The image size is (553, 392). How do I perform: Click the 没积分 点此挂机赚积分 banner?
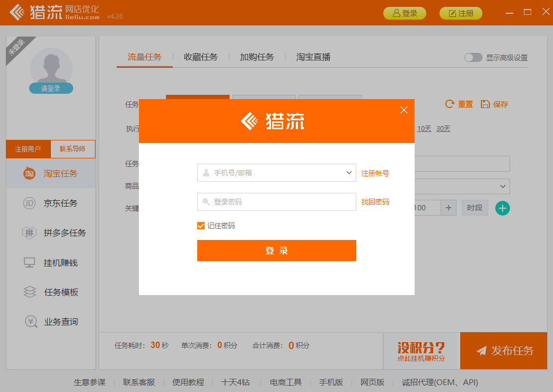click(422, 351)
